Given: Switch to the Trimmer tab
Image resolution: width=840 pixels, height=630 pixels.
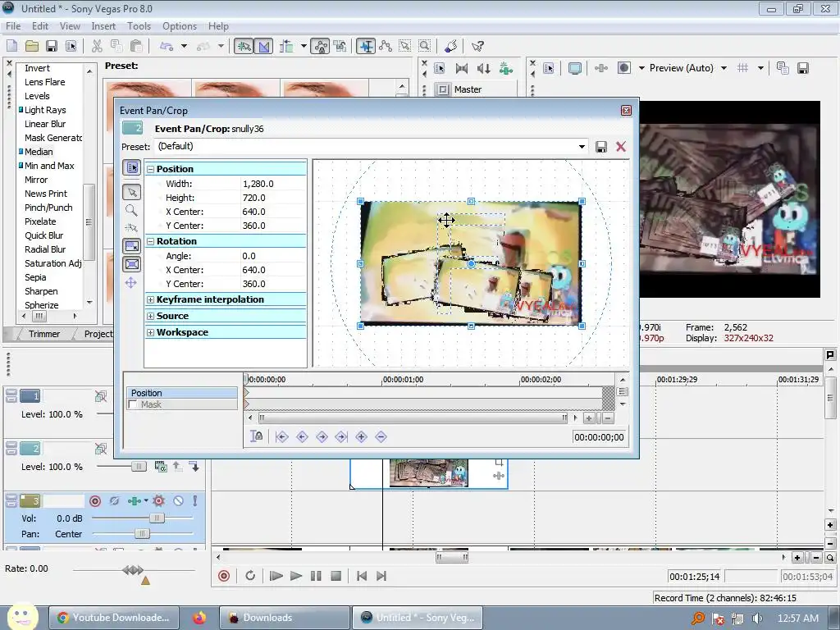Looking at the screenshot, I should 44,334.
